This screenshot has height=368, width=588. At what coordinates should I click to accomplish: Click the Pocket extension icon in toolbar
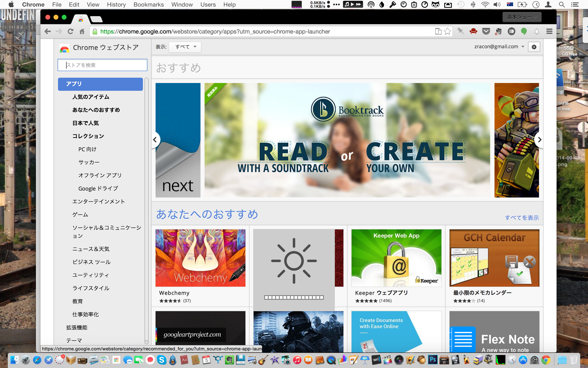486,31
